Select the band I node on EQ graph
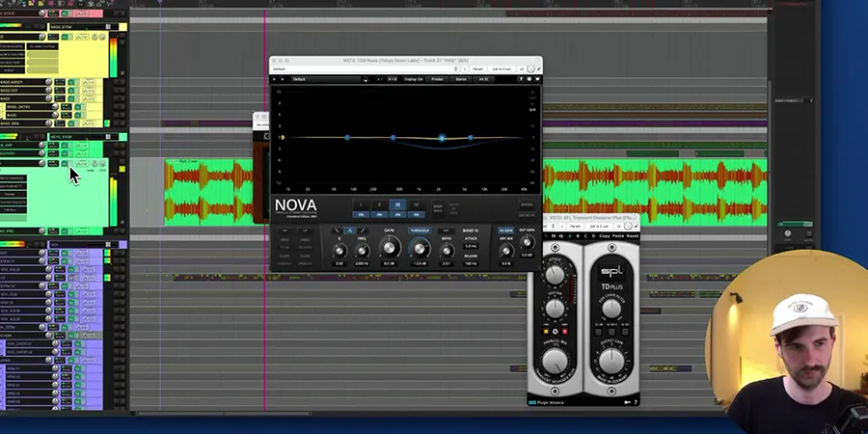868x434 pixels. (347, 137)
